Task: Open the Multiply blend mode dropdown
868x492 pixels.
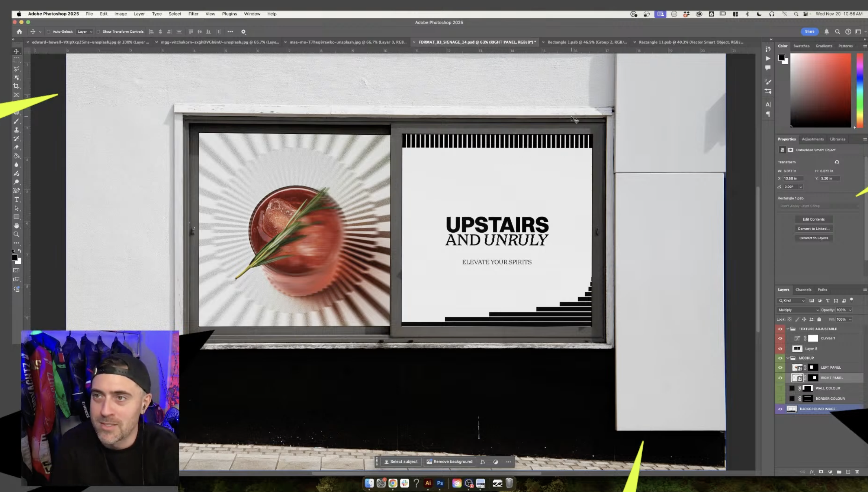Action: point(798,310)
